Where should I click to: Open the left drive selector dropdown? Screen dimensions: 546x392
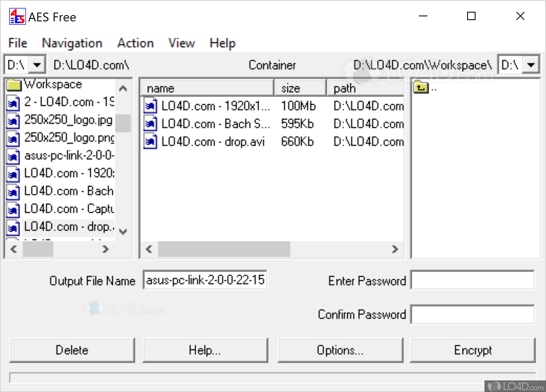[x=37, y=64]
